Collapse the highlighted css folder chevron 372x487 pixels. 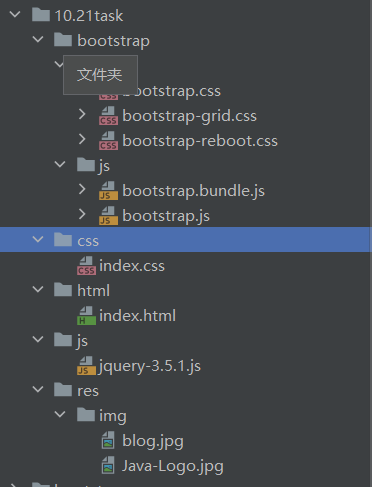[x=38, y=239]
